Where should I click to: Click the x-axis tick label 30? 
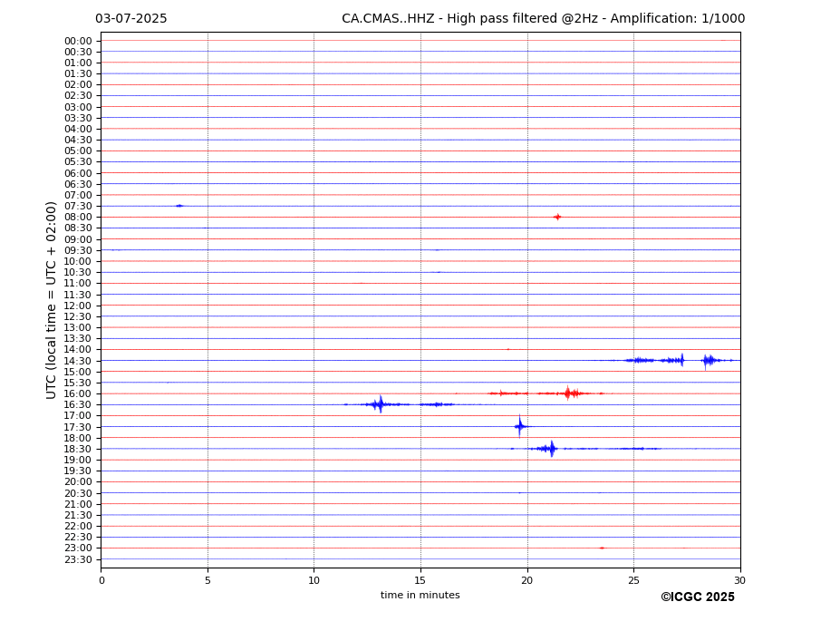pos(739,580)
